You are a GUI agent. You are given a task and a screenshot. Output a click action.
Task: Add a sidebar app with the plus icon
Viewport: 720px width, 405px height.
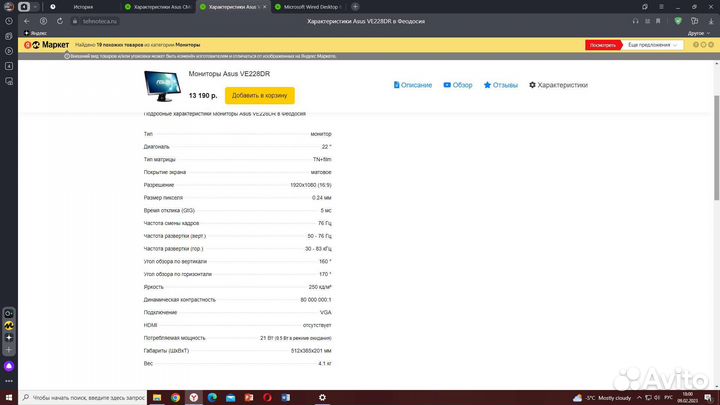(x=9, y=349)
